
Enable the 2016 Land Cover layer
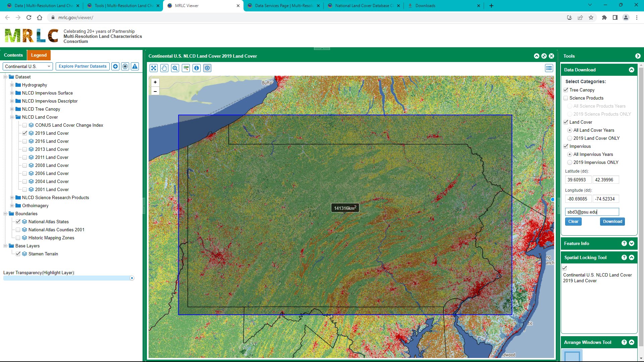click(25, 141)
